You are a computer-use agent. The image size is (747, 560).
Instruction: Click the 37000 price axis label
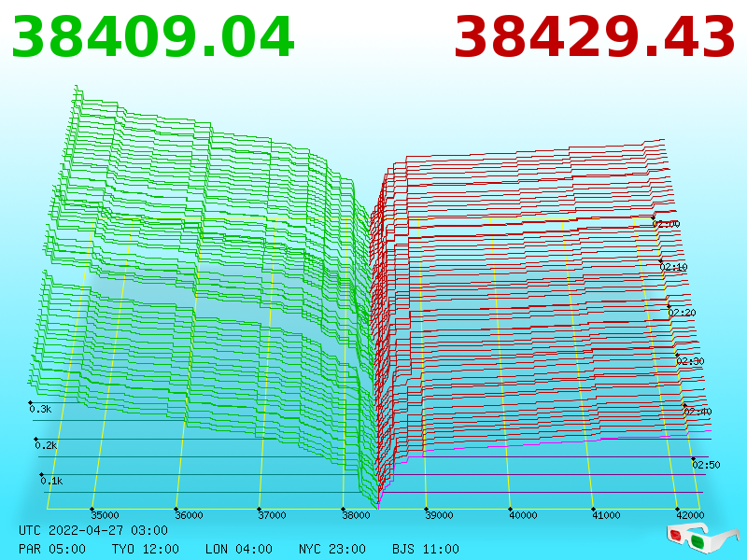click(272, 515)
